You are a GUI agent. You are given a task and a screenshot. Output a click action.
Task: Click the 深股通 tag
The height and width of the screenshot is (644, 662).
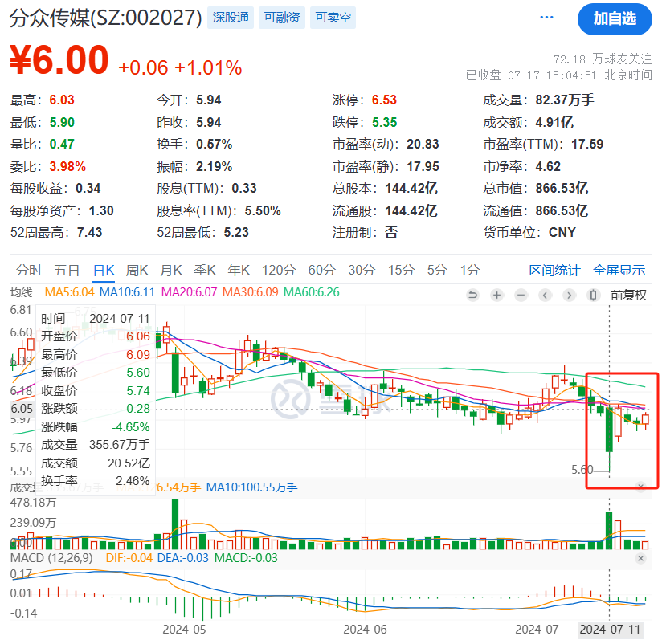point(231,18)
